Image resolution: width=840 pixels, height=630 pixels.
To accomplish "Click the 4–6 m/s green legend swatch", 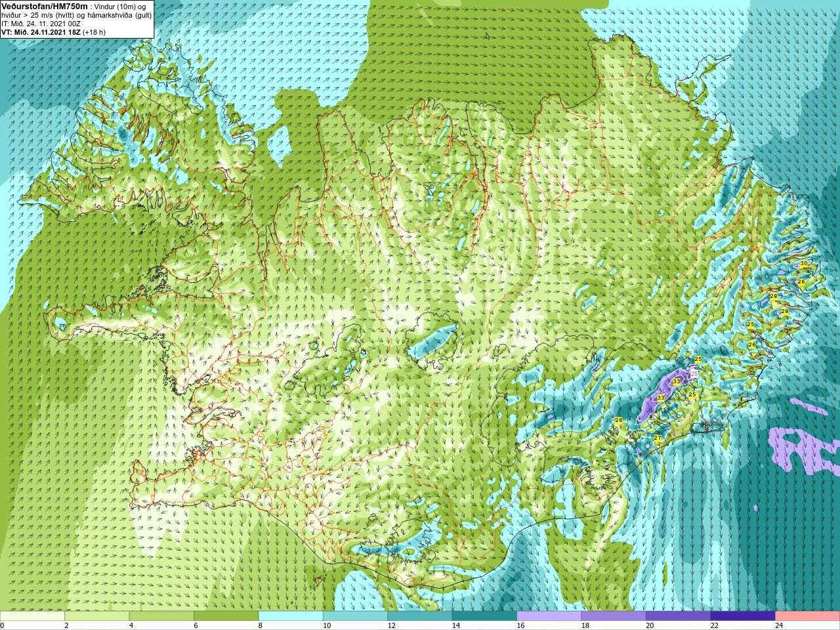I will point(161,616).
